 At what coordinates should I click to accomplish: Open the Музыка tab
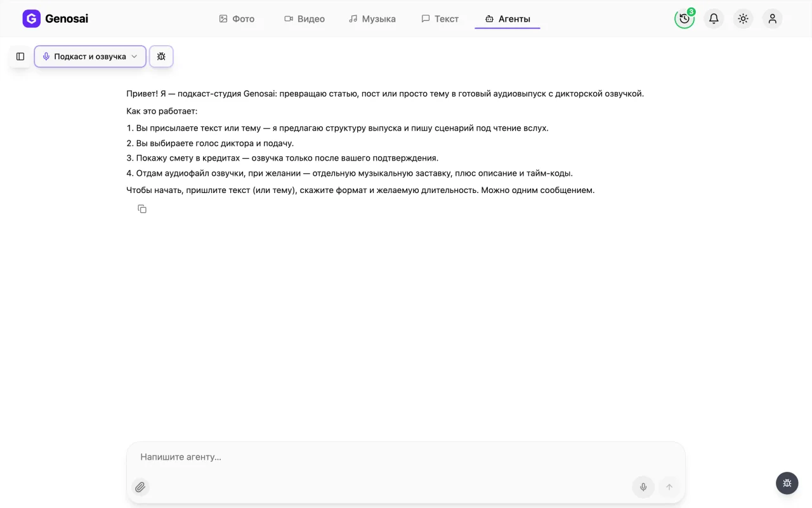click(372, 19)
